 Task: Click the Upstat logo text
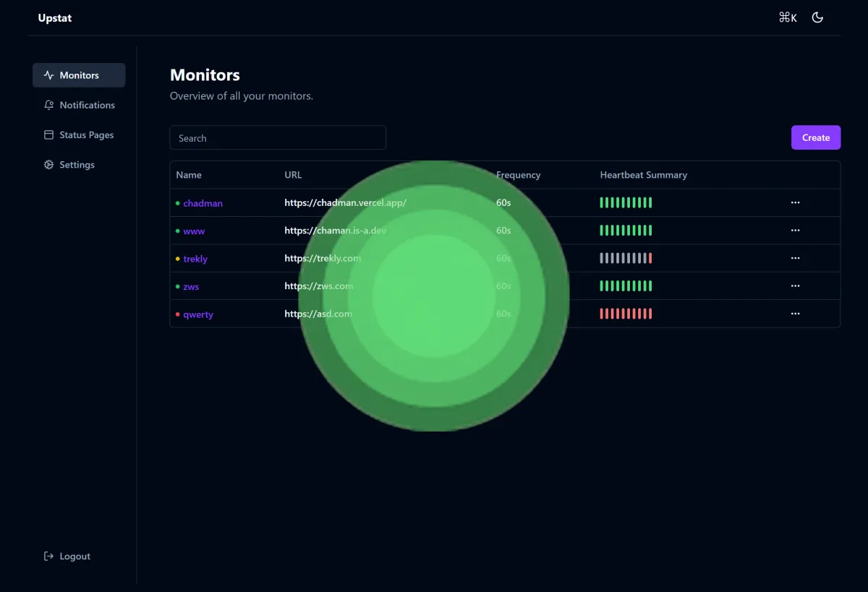pyautogui.click(x=55, y=18)
